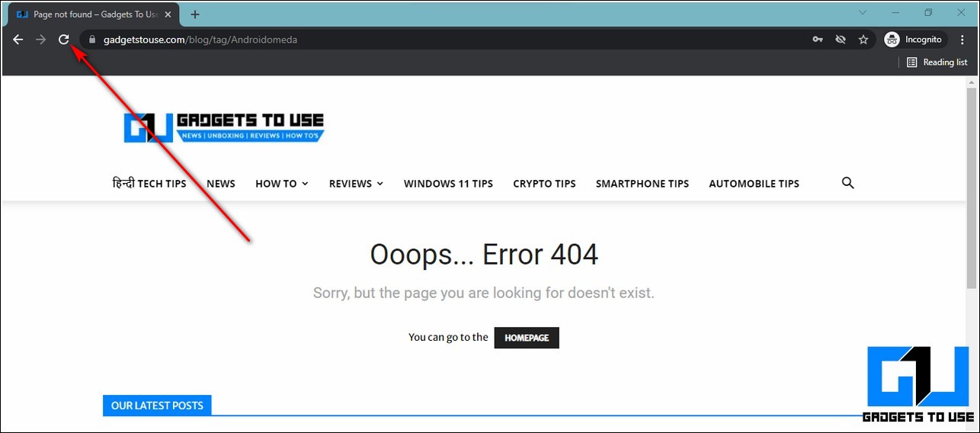980x433 pixels.
Task: Click the third-party cookies blocked eye icon
Action: click(x=841, y=40)
